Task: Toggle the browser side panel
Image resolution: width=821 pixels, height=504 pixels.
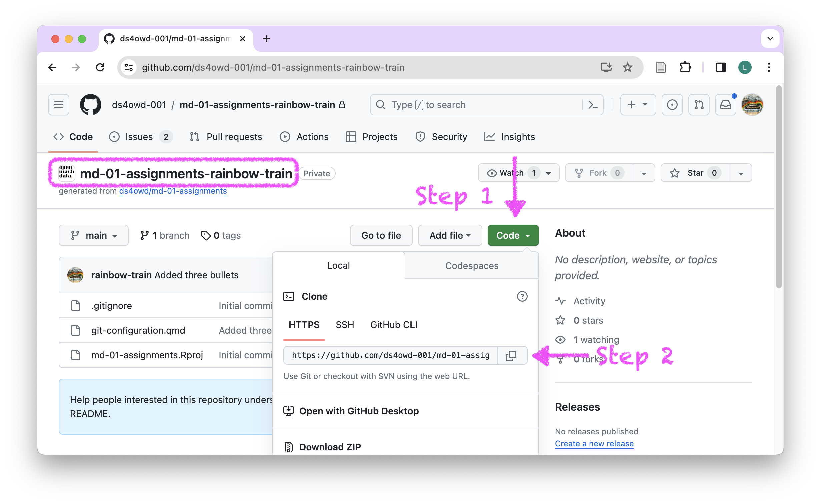Action: (721, 67)
